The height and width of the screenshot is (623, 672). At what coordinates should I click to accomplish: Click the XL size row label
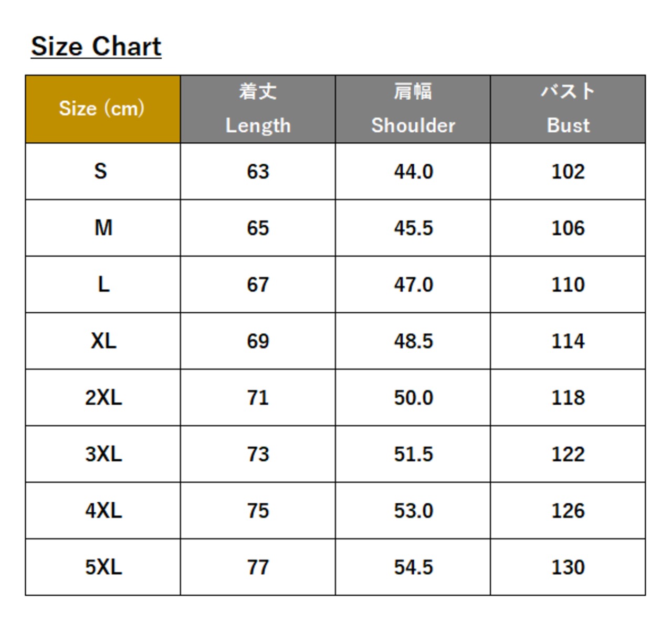point(103,341)
